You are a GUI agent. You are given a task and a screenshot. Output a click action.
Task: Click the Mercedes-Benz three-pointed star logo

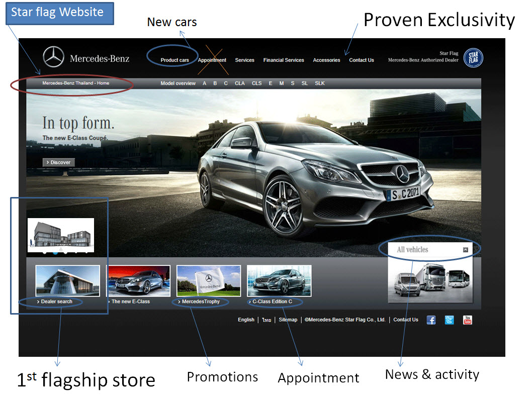pyautogui.click(x=54, y=57)
